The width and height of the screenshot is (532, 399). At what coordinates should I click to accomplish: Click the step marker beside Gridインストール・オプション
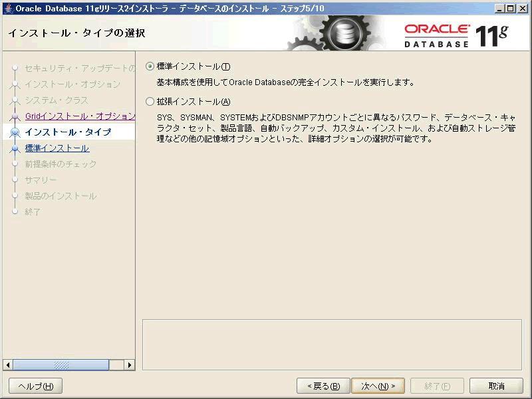click(x=15, y=117)
